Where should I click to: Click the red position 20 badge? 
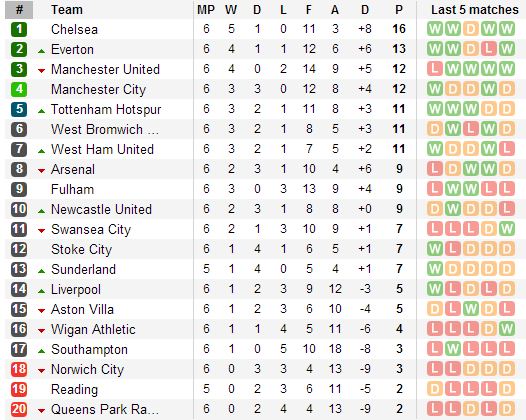pos(19,409)
